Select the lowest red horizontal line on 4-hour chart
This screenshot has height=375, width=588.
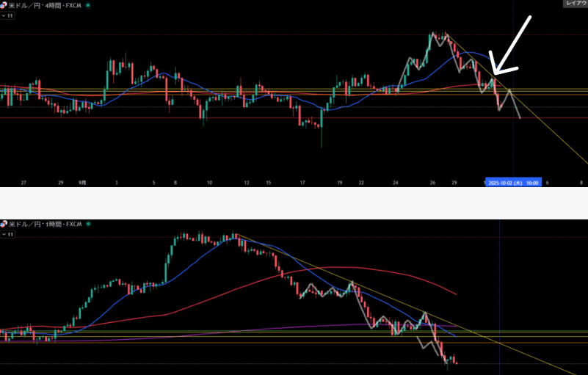220,117
